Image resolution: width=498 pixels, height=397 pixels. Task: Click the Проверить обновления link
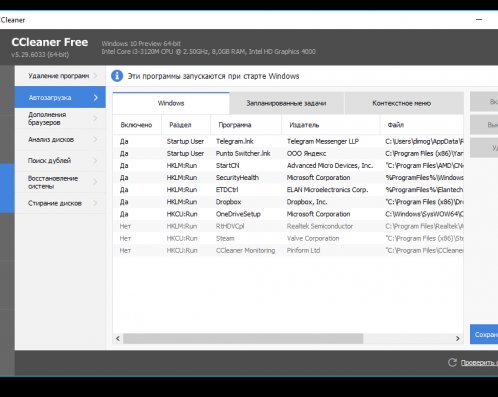pyautogui.click(x=479, y=363)
